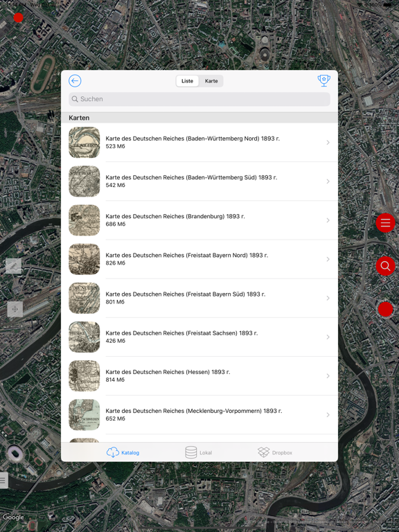Click the 652 Мб size label
Viewport: 399px width, 532px height.
click(x=116, y=418)
